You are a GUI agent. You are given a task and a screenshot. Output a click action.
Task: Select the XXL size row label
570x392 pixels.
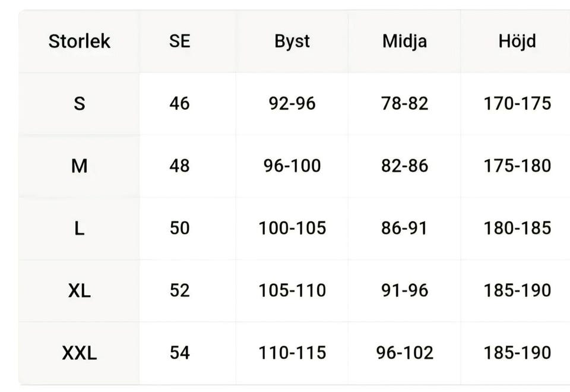point(80,353)
